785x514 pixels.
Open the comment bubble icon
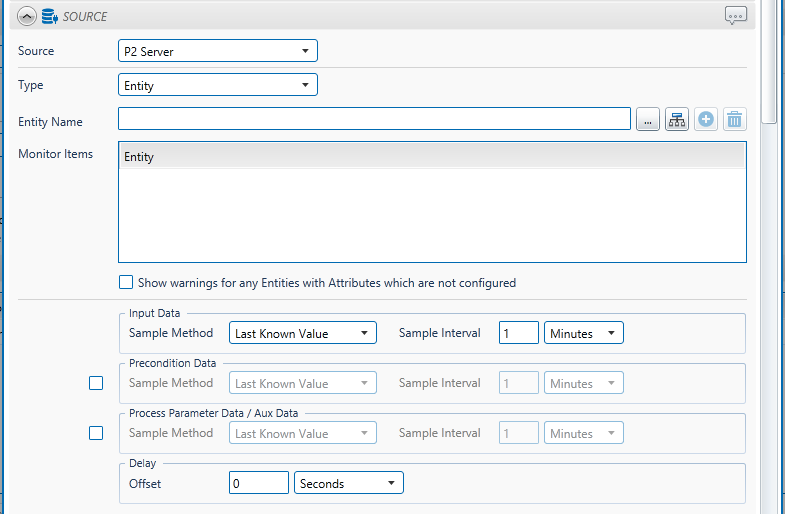click(x=735, y=16)
